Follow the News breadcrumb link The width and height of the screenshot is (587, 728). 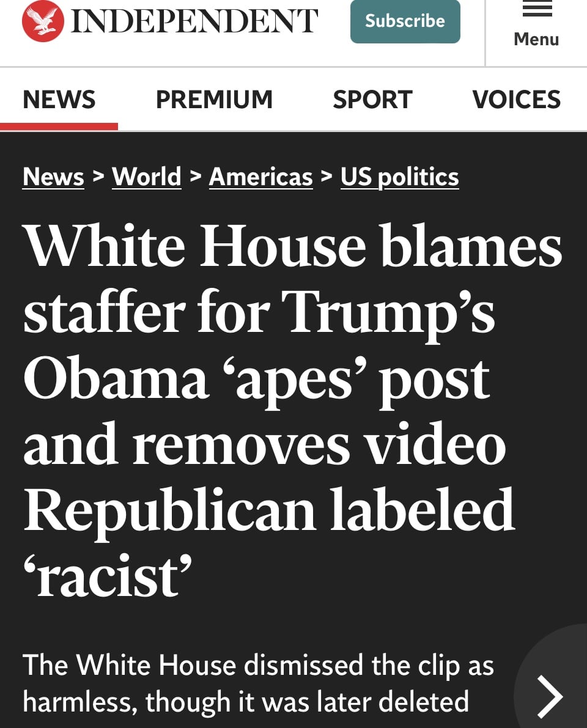pos(53,177)
